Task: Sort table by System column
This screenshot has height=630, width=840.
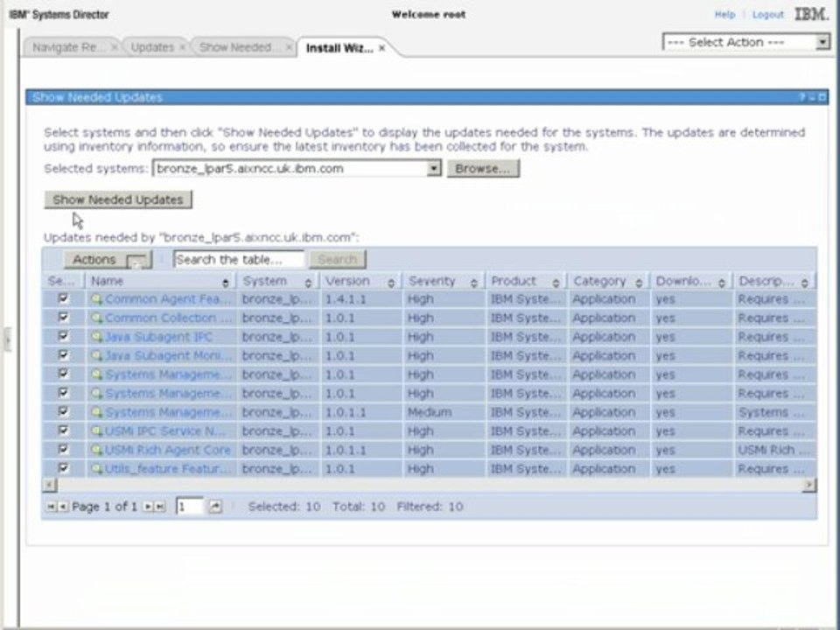Action: click(x=308, y=283)
